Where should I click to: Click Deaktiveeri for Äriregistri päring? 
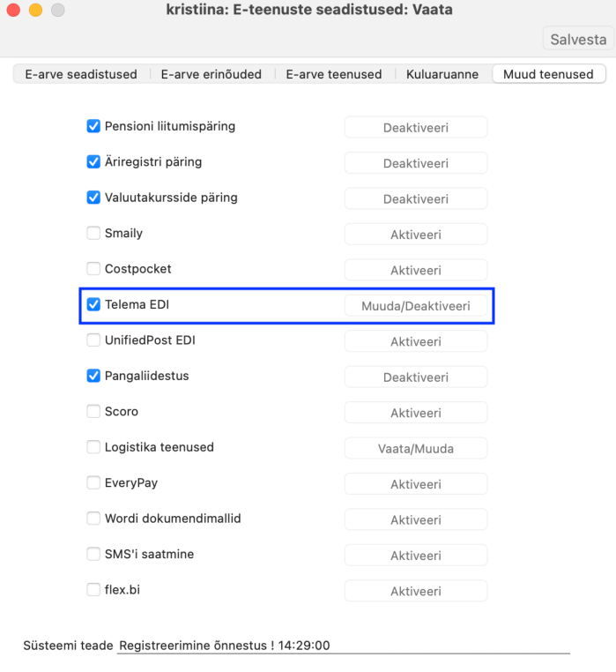click(416, 163)
